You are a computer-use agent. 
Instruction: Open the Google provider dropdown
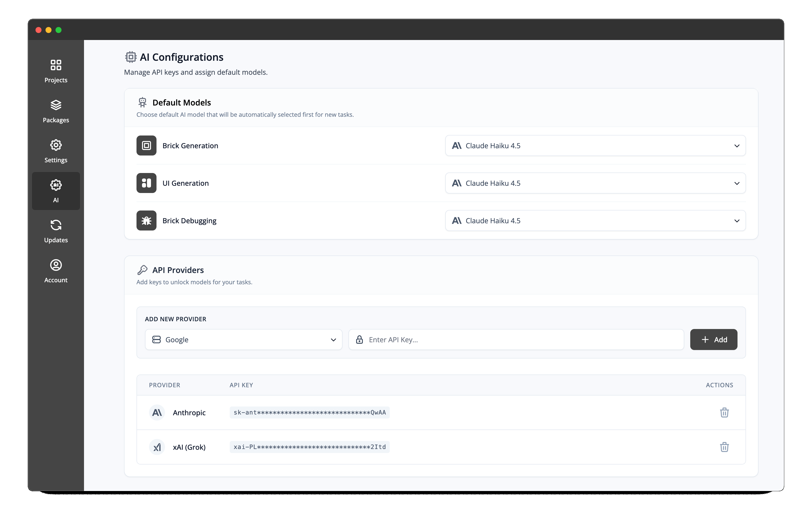243,339
